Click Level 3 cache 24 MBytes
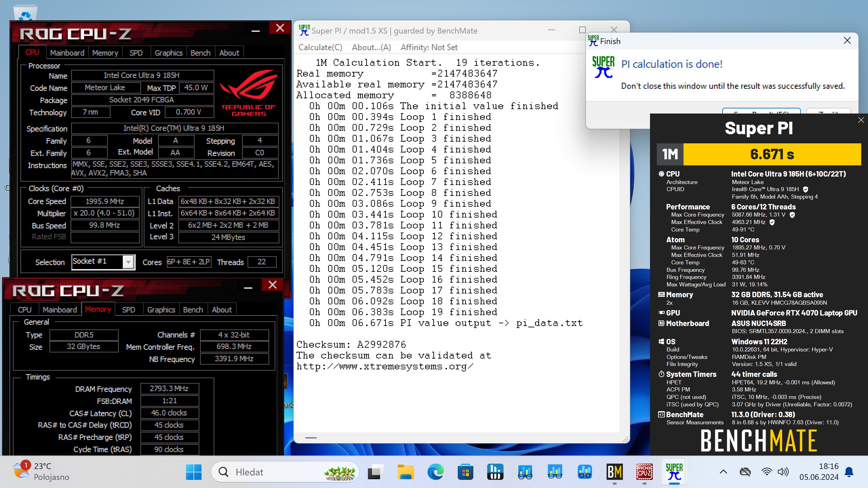Viewport: 868px width, 488px height. (x=229, y=237)
